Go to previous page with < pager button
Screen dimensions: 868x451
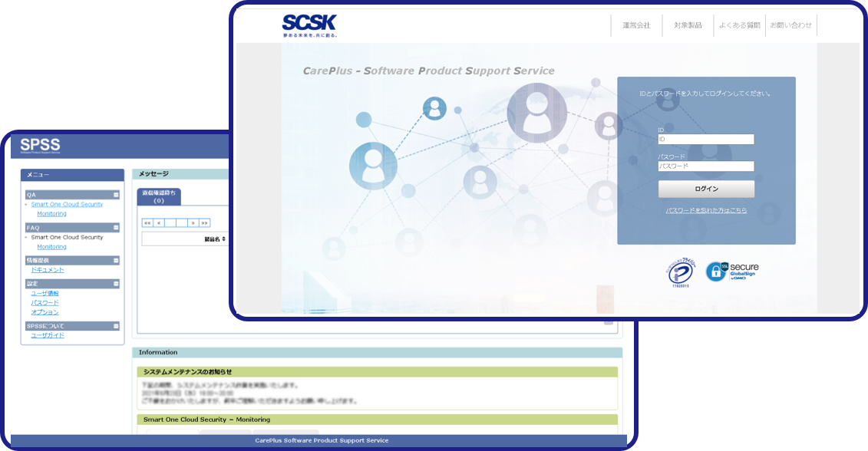pyautogui.click(x=159, y=223)
